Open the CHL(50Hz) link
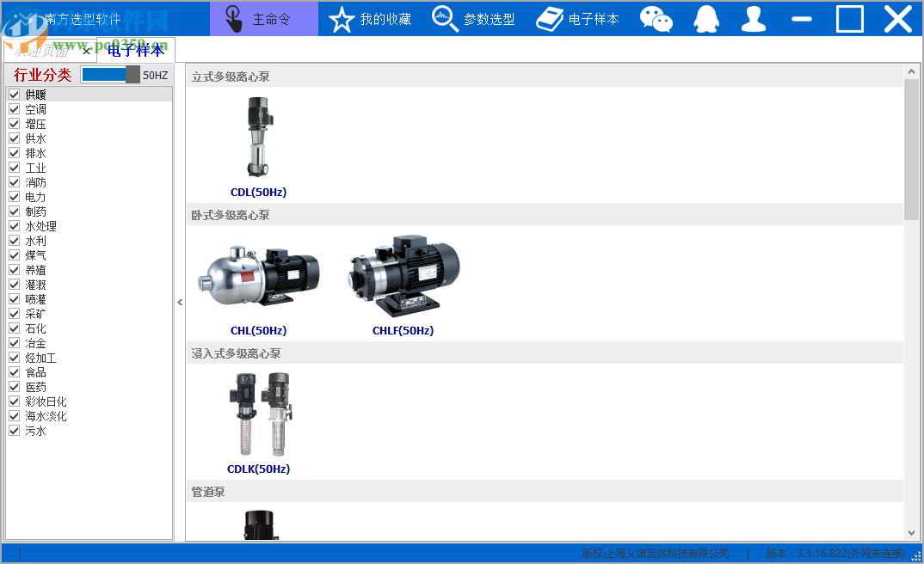This screenshot has width=924, height=564. pos(259,330)
